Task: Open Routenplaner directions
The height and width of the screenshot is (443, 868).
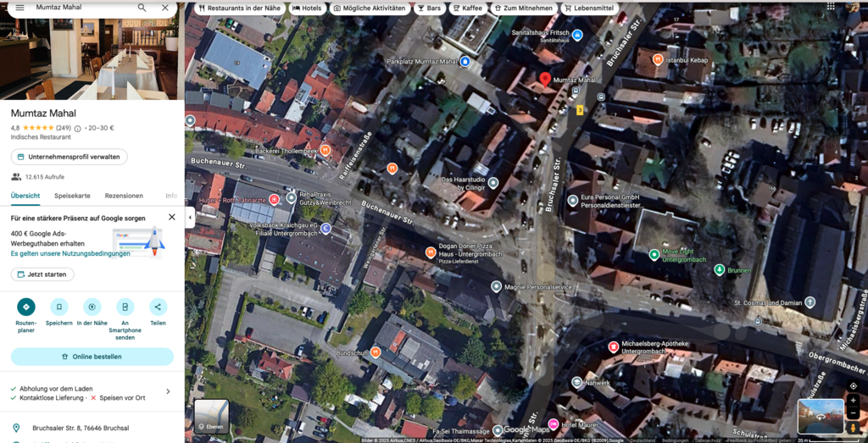Action: [x=26, y=307]
